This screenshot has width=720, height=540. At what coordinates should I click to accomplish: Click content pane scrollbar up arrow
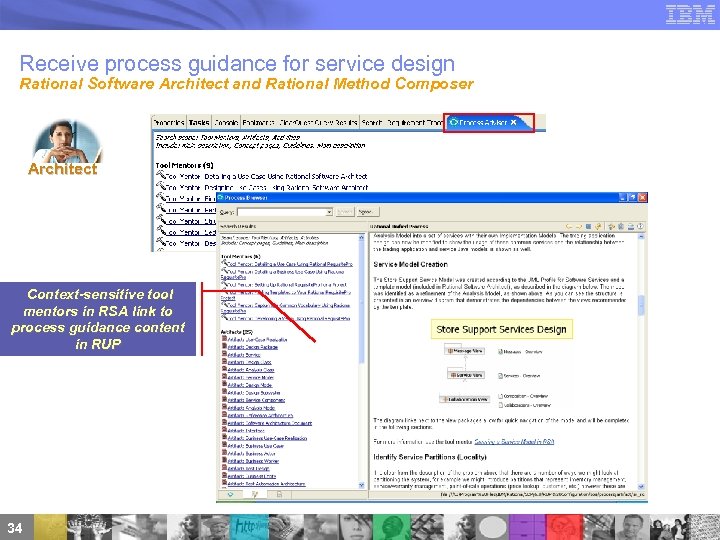pos(641,237)
